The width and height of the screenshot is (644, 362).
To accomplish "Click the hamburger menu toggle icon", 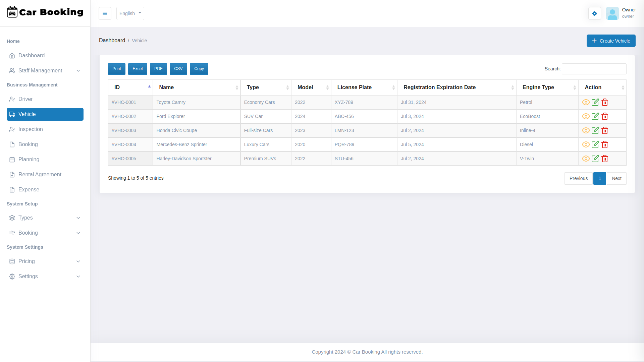I will point(105,13).
